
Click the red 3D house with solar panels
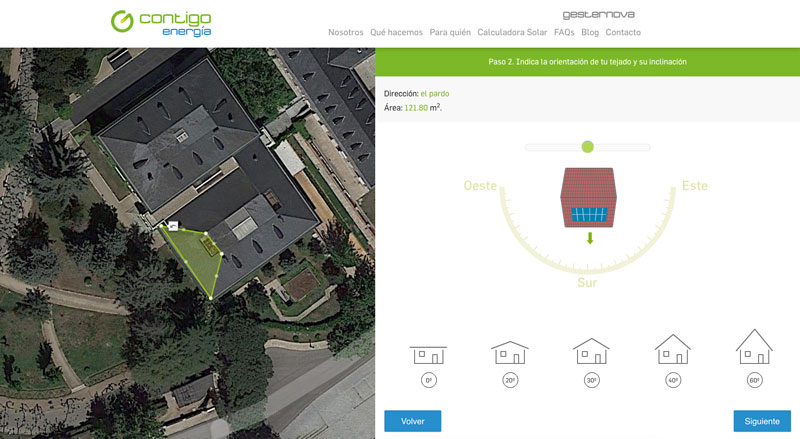click(588, 198)
